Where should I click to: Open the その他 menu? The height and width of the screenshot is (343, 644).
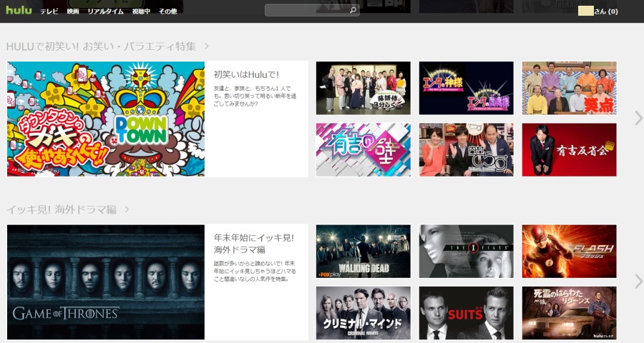167,11
